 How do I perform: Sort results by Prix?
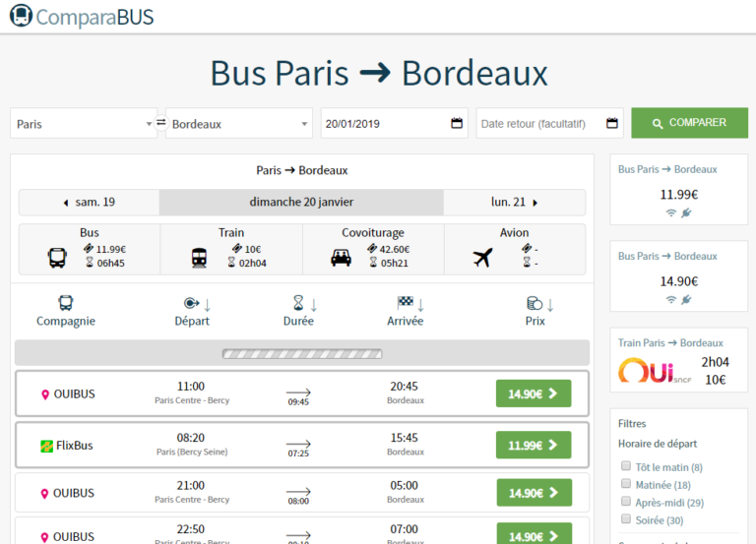(535, 311)
